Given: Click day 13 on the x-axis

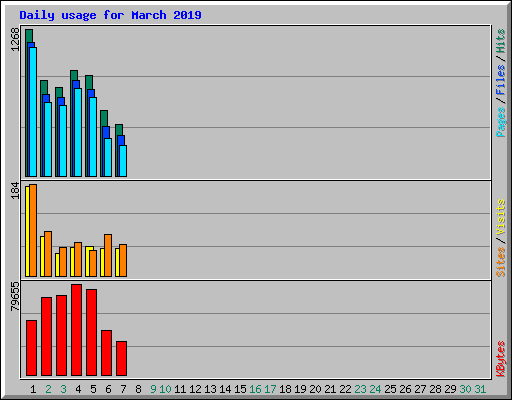Looking at the screenshot, I should point(210,389).
